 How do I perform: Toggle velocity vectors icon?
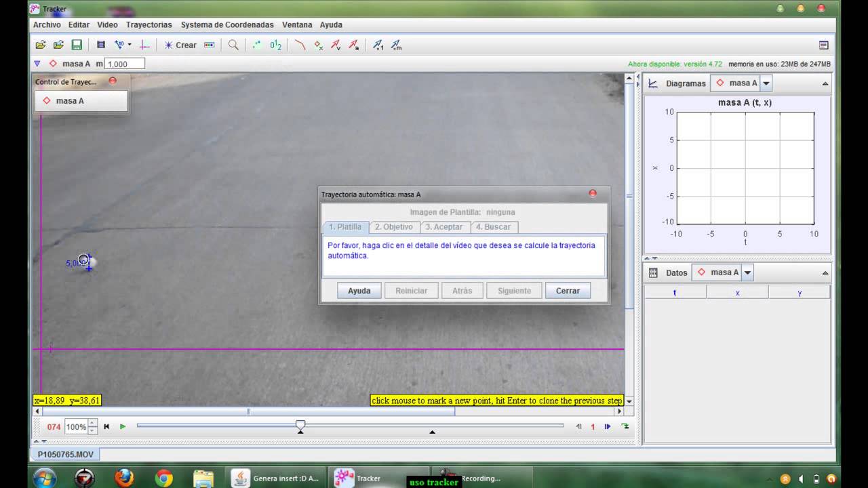coord(336,45)
